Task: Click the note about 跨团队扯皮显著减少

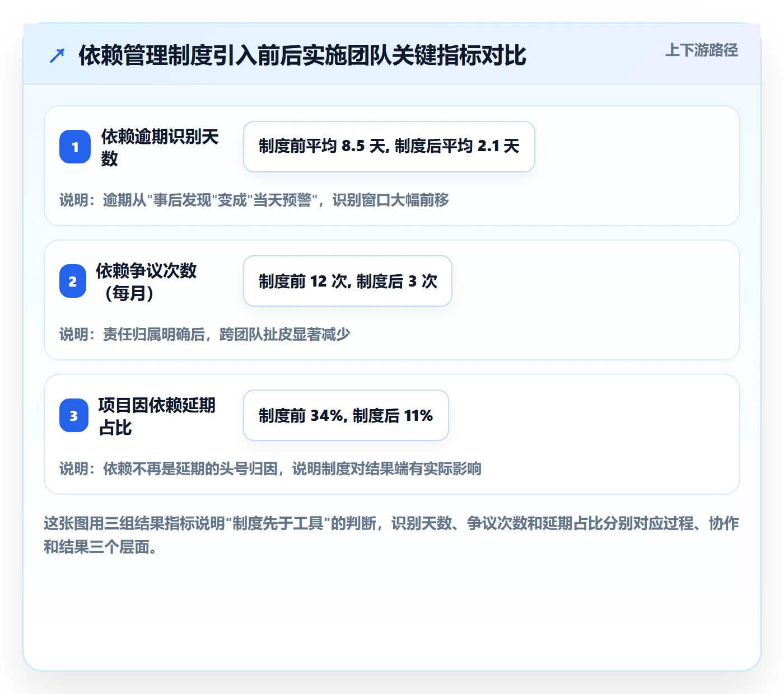Action: coord(205,334)
